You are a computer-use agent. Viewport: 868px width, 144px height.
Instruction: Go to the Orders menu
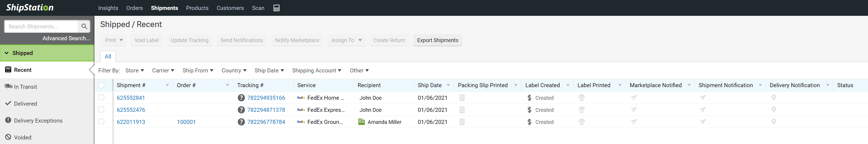[x=134, y=8]
